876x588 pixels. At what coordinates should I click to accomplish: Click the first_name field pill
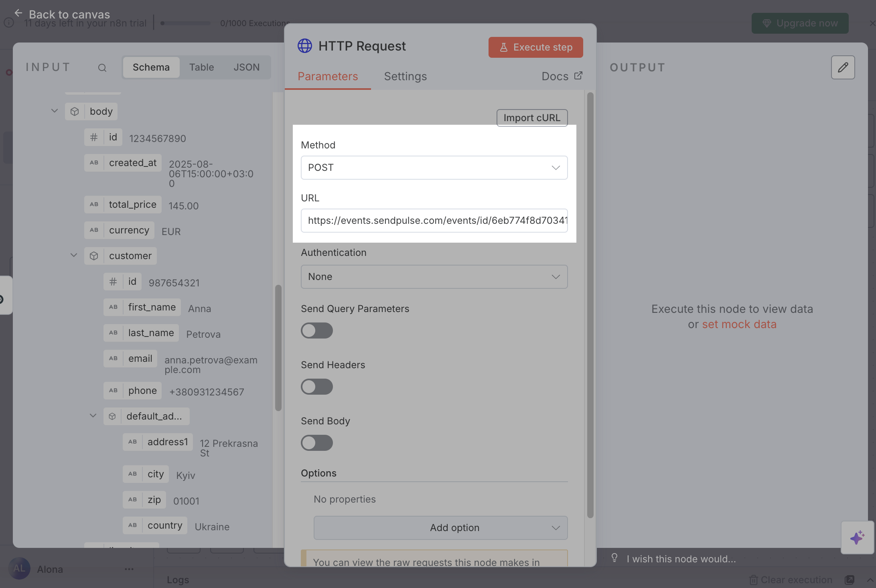click(142, 307)
